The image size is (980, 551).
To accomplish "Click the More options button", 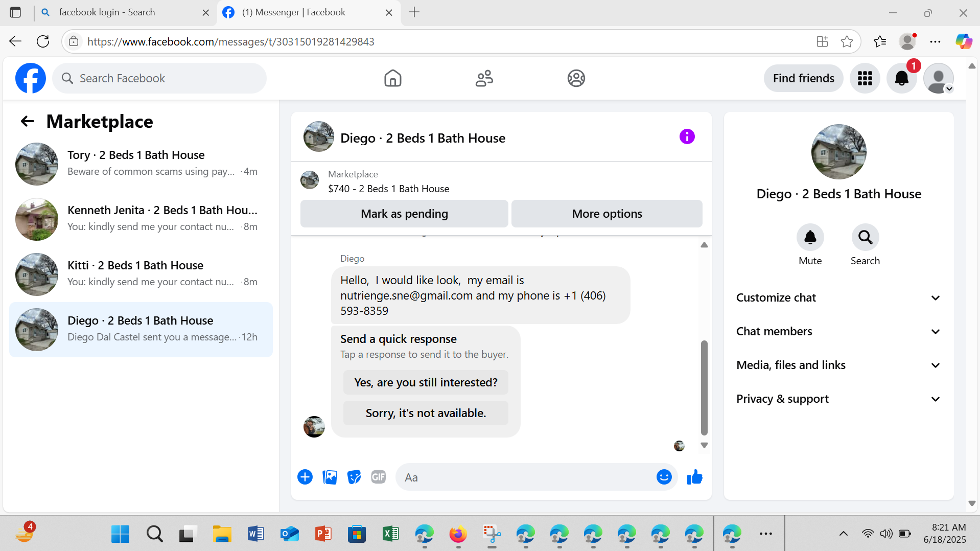I will tap(606, 214).
